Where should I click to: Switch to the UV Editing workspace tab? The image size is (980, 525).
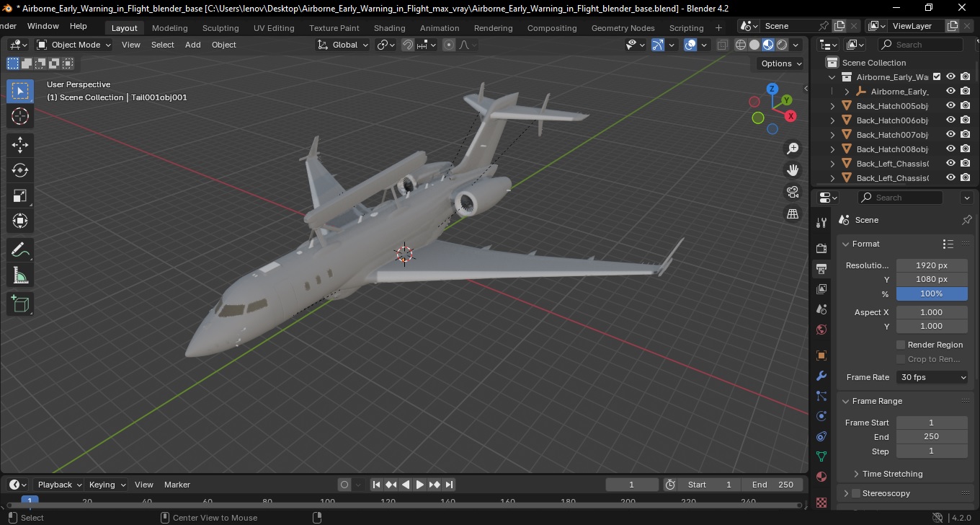[274, 28]
